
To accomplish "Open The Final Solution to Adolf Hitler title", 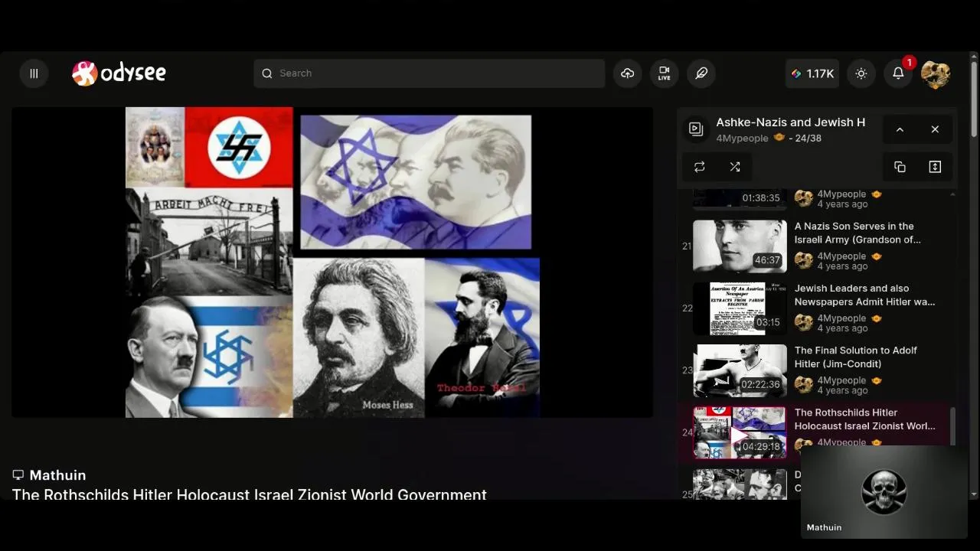I will [856, 357].
